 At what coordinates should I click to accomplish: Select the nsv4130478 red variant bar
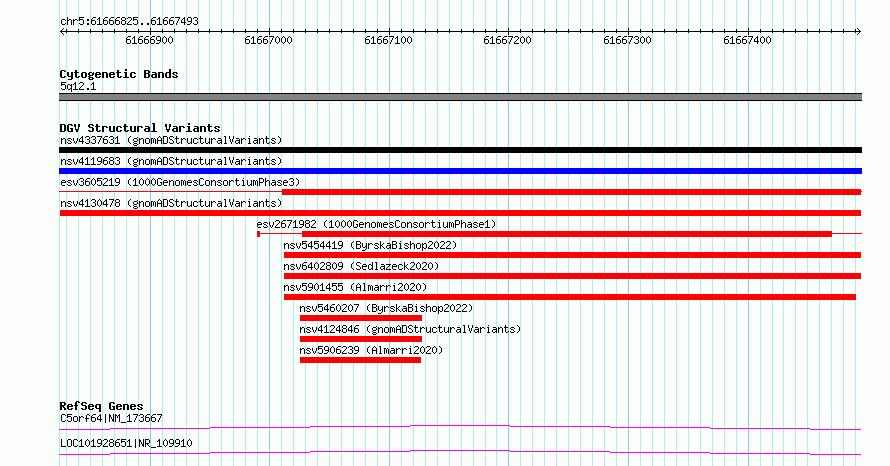point(460,213)
